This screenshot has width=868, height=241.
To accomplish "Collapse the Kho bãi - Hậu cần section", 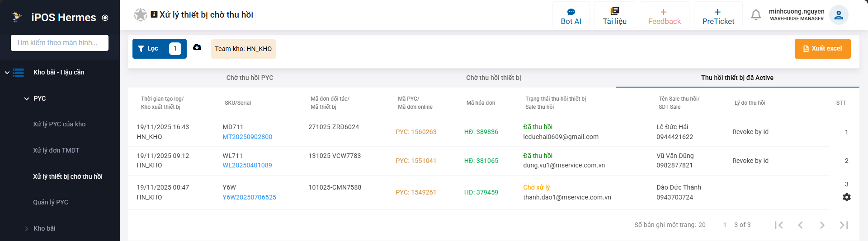I will [7, 72].
